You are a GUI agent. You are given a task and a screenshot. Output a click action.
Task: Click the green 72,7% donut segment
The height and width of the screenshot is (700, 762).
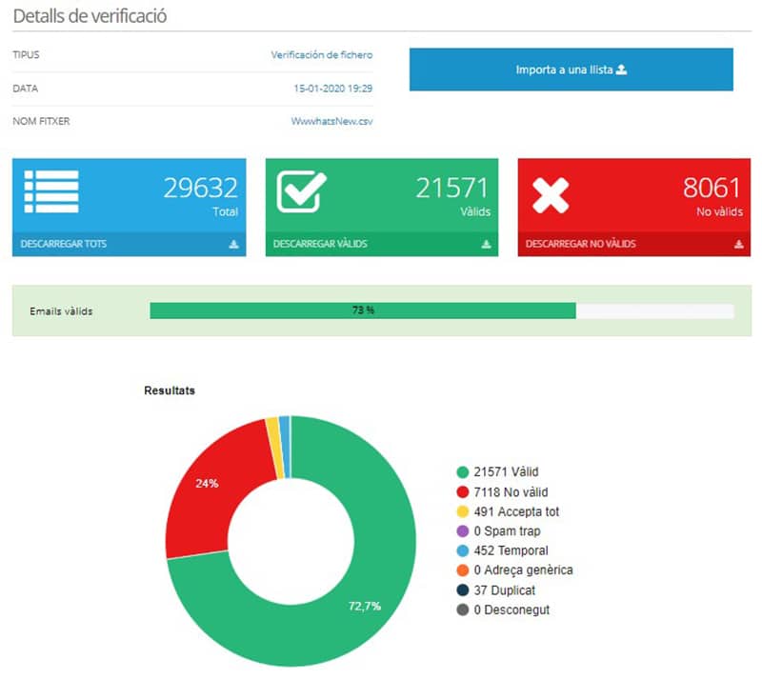point(365,607)
